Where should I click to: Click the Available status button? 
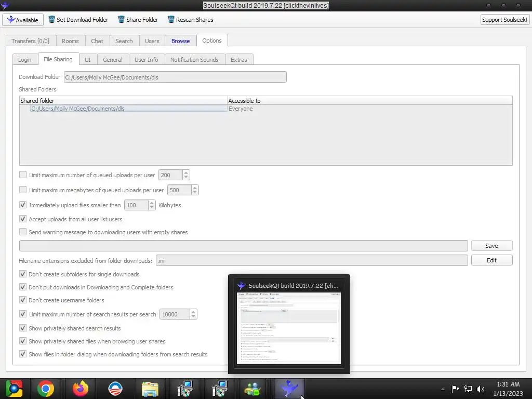click(23, 20)
